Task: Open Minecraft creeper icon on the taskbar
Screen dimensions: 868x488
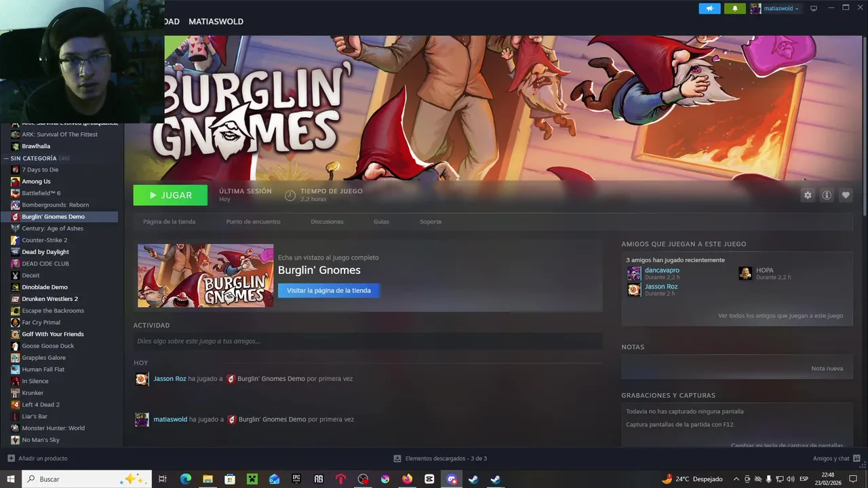Action: 252,479
